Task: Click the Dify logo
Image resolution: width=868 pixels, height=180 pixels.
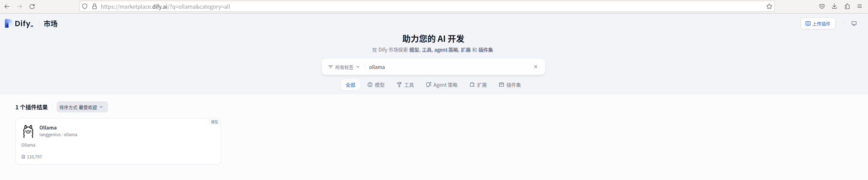Action: pos(19,23)
